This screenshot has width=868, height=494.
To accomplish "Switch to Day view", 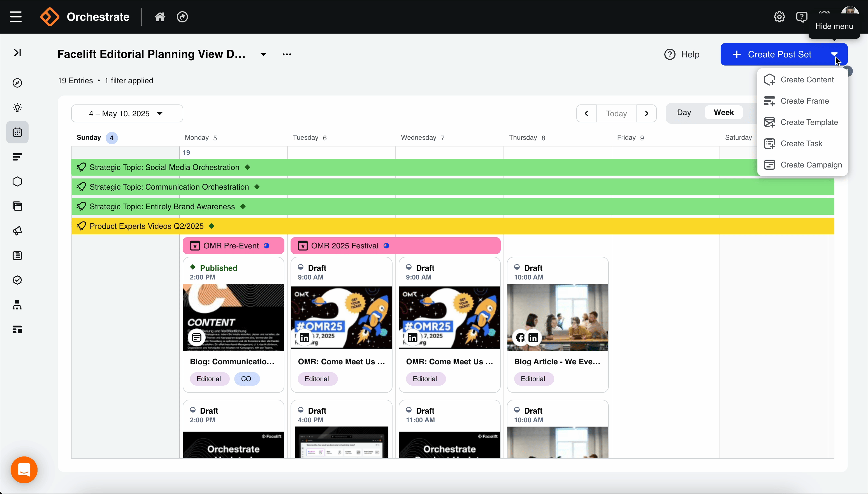I will point(684,113).
